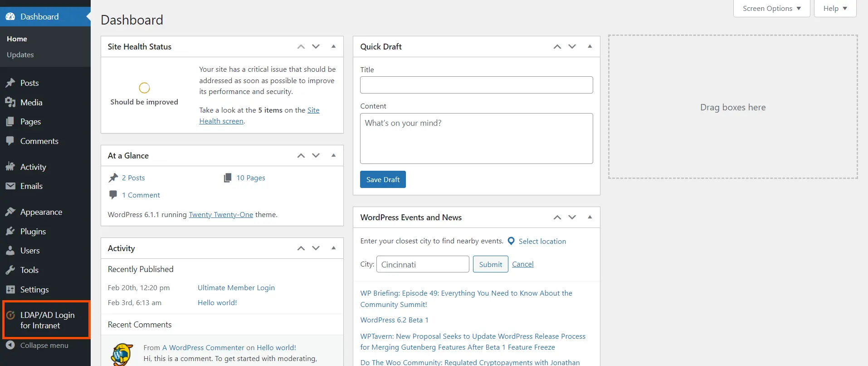Click the Select location link
Viewport: 868px width, 366px height.
pyautogui.click(x=542, y=242)
